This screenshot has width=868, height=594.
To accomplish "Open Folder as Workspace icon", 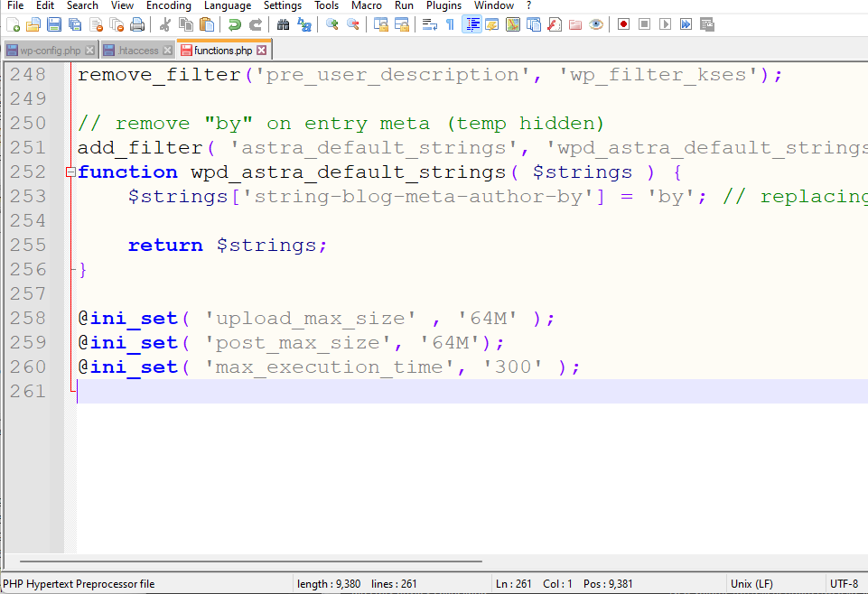I will 575,24.
